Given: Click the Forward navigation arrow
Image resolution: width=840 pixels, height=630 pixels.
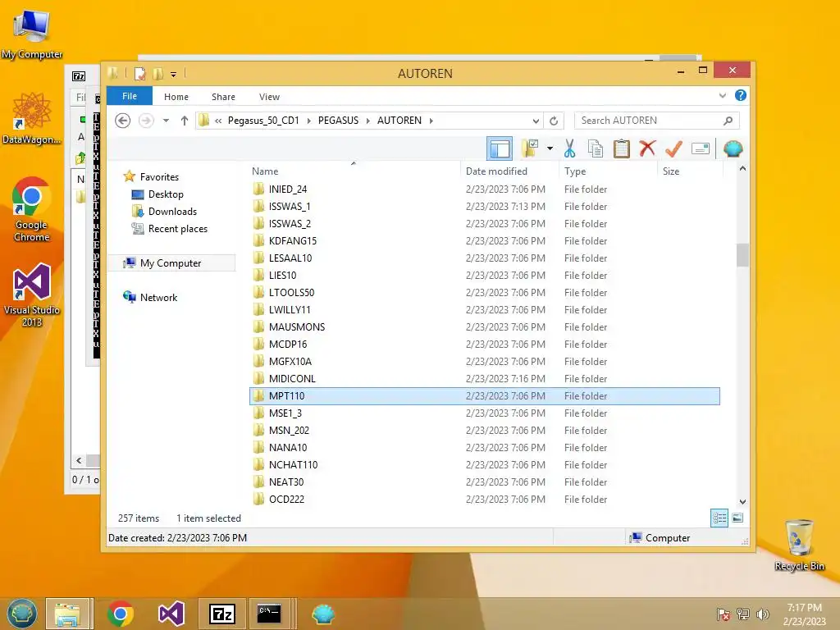Looking at the screenshot, I should pyautogui.click(x=146, y=121).
